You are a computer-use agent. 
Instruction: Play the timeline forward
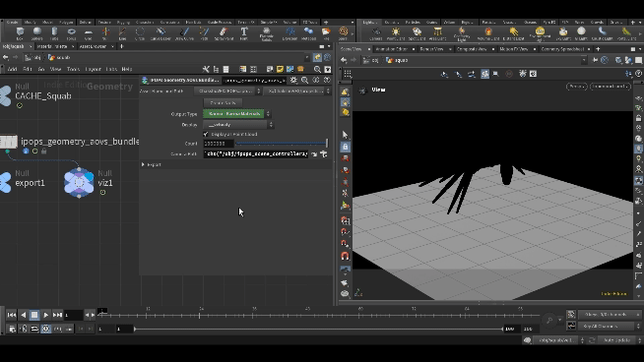[46, 315]
